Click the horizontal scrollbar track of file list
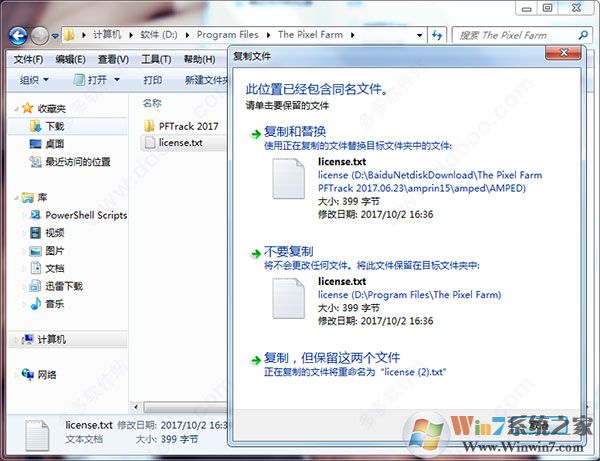 click(x=186, y=407)
